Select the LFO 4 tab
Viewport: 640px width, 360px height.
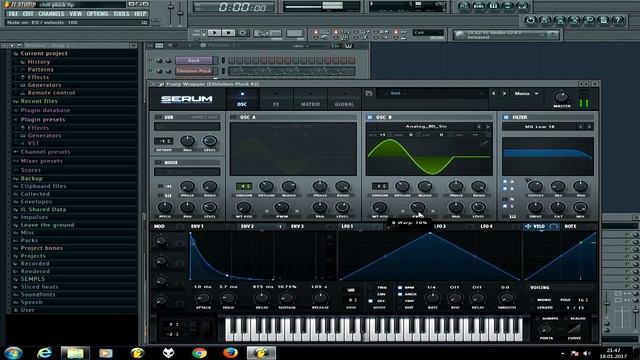(486, 226)
